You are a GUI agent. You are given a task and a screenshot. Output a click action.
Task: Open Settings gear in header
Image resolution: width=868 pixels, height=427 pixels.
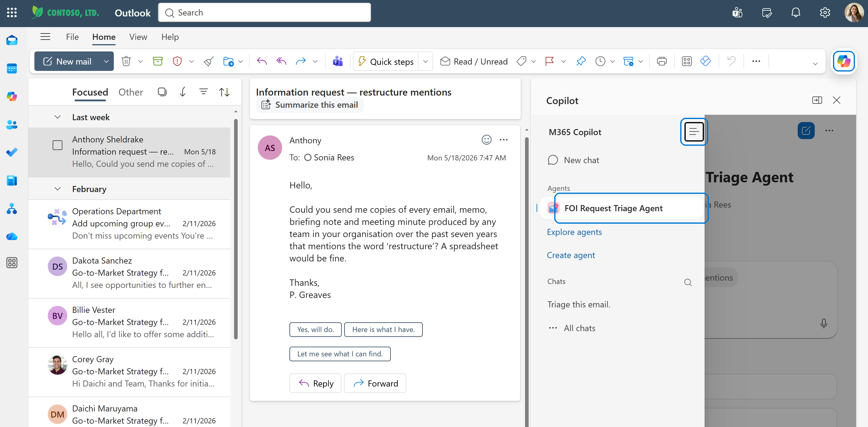coord(825,13)
